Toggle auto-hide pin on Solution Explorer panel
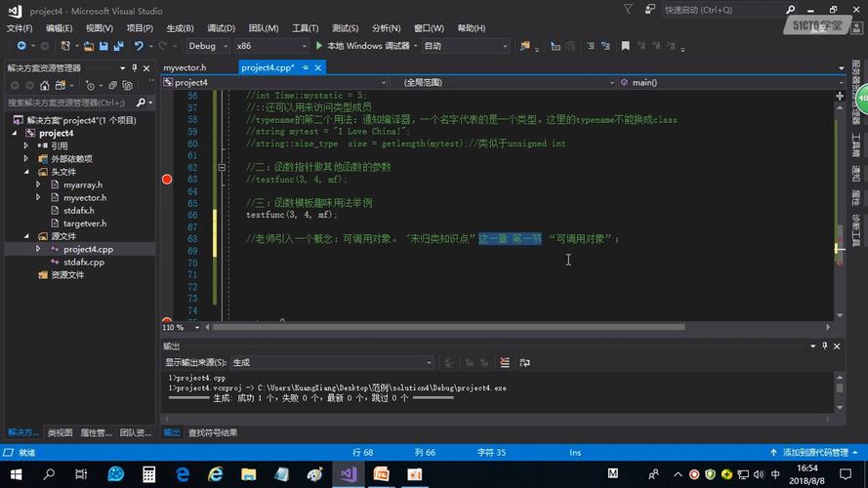 pos(134,68)
